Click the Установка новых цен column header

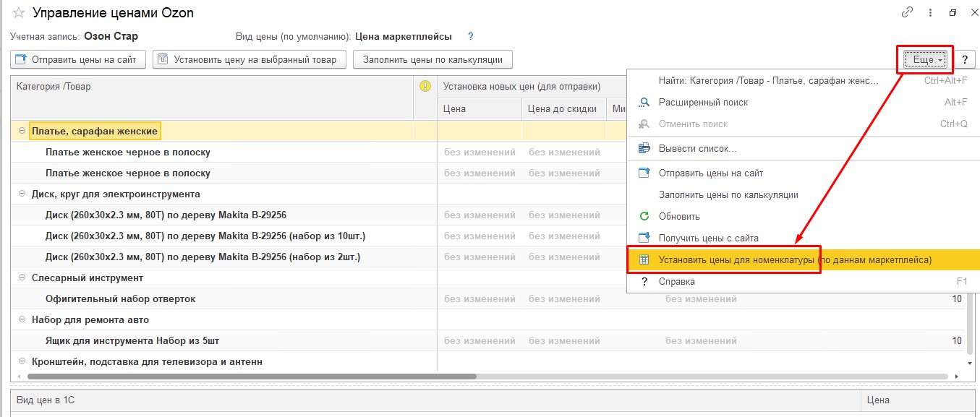click(x=532, y=87)
